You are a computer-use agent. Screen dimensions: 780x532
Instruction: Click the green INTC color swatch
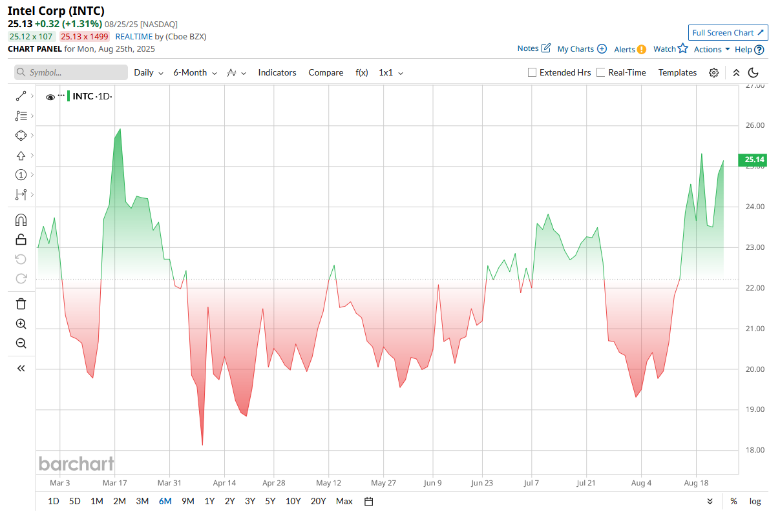tap(69, 96)
